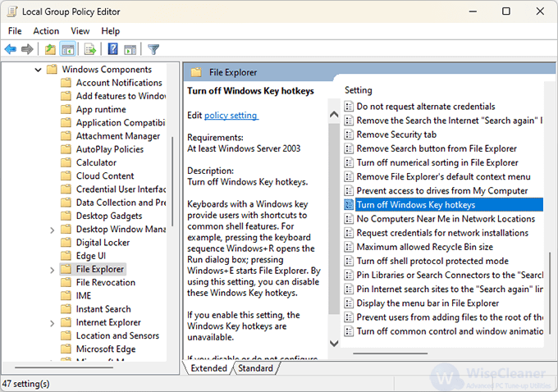558x392 pixels.
Task: Click folder icon next to Edge UI
Action: click(66, 256)
